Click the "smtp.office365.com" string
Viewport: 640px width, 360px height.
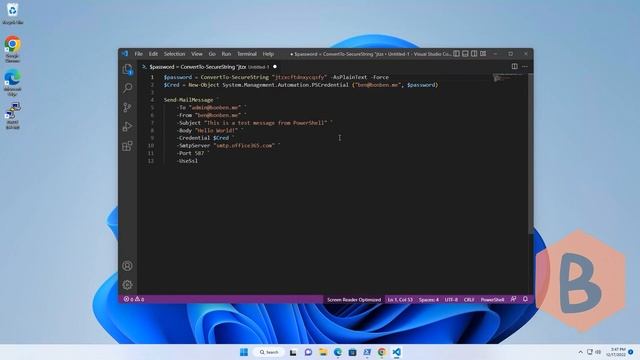244,146
